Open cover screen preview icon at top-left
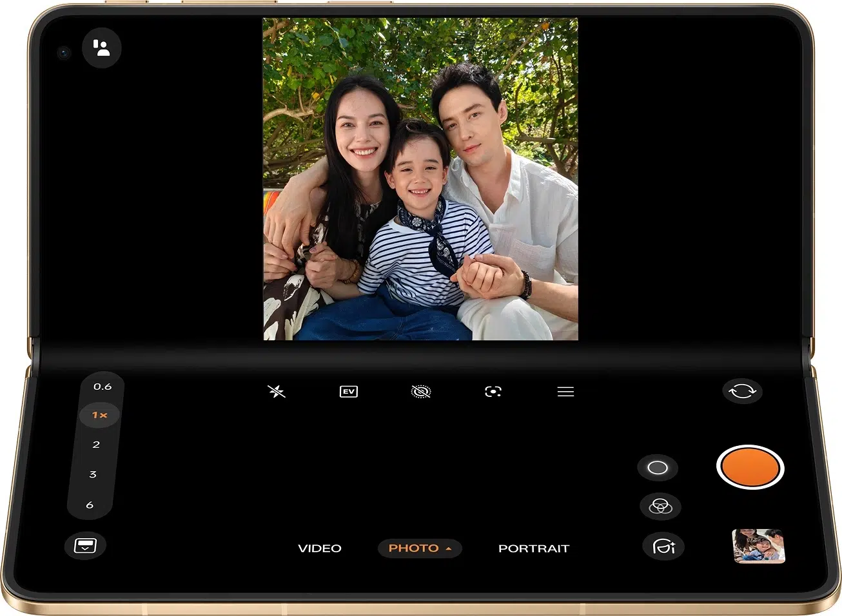This screenshot has height=616, width=842. [101, 48]
